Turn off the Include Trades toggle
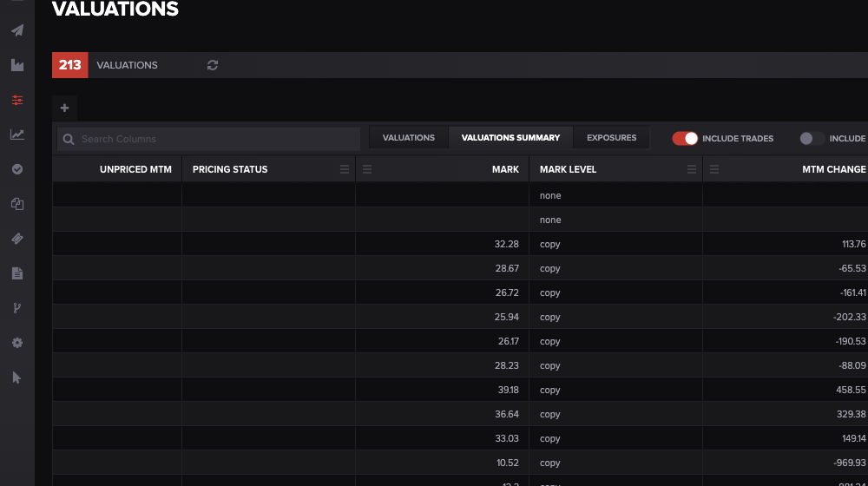Screen dimensions: 868x486 [x=685, y=138]
